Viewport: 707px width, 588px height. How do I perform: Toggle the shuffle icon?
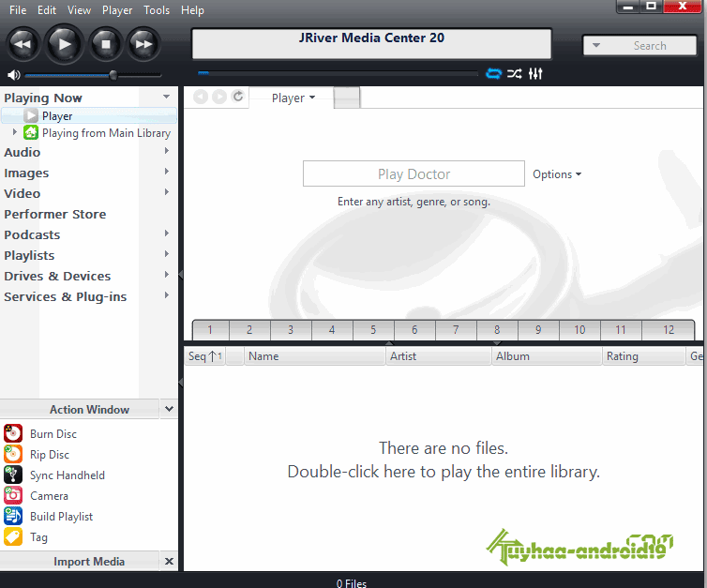515,73
